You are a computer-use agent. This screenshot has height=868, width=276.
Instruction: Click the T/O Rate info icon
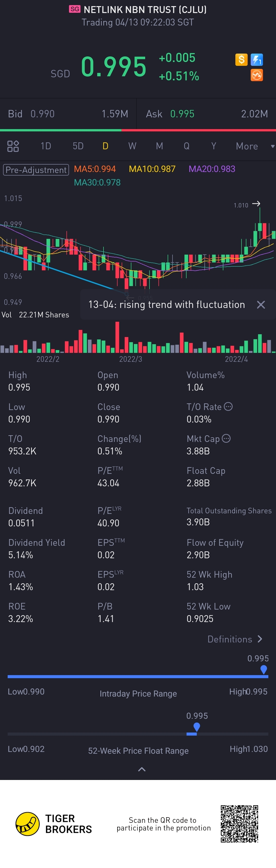point(228,406)
